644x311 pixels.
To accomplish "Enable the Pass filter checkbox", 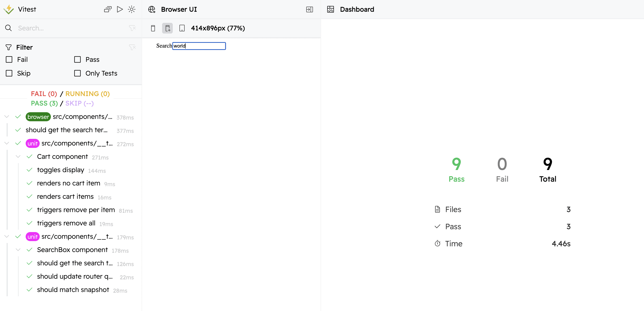I will tap(77, 59).
